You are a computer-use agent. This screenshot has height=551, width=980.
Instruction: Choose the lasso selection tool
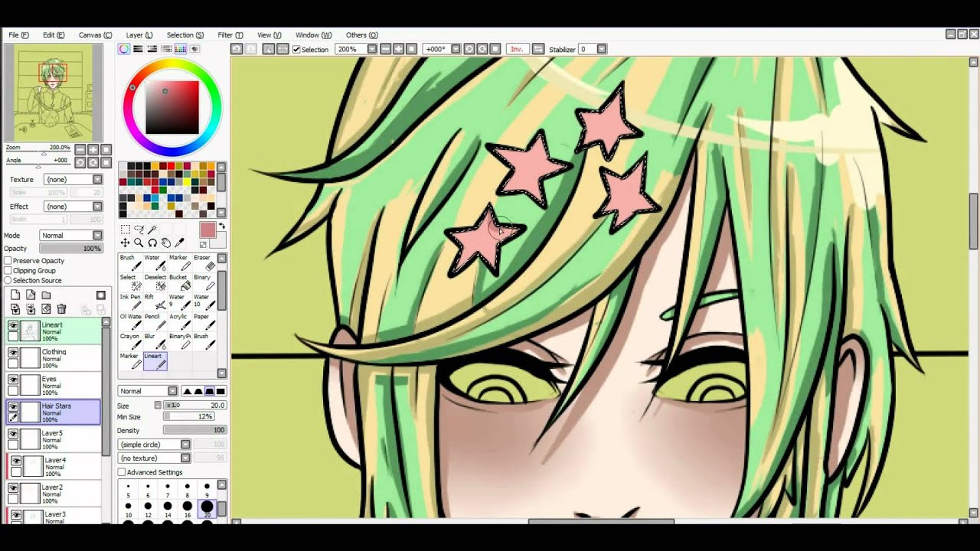tap(139, 230)
